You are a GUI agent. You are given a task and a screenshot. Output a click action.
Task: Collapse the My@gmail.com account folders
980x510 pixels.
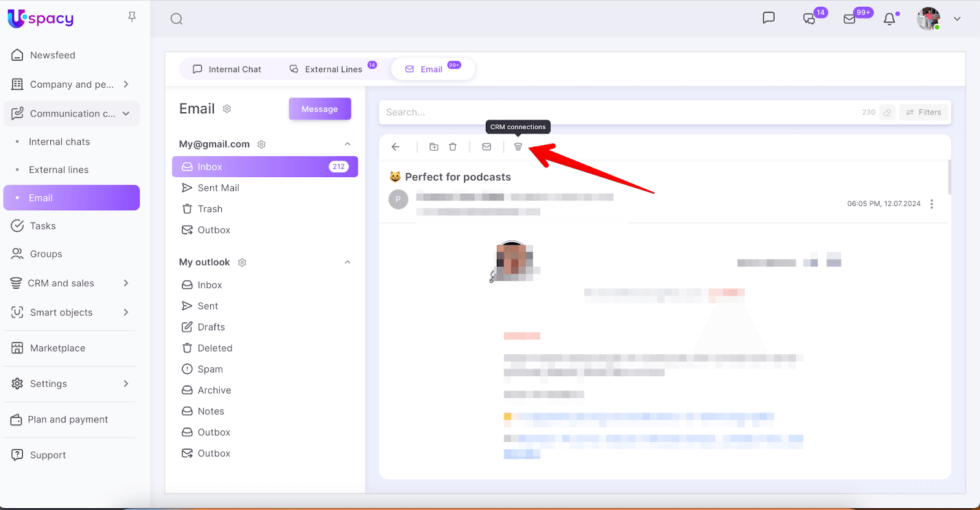347,144
